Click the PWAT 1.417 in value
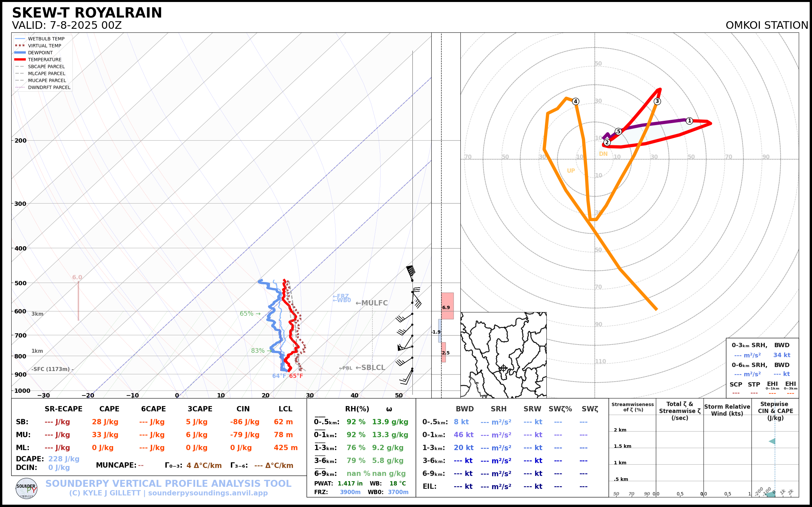Viewport: 812px width, 507px height. pos(350,484)
